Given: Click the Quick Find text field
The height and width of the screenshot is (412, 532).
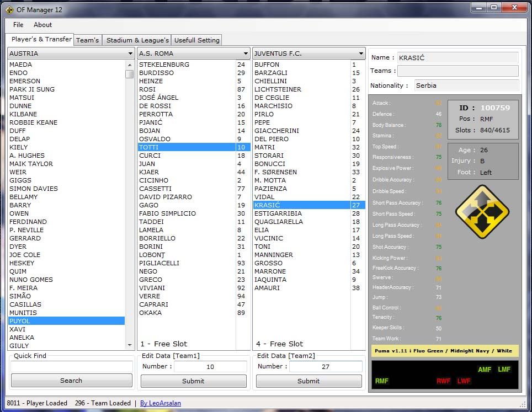Looking at the screenshot, I should tap(71, 366).
